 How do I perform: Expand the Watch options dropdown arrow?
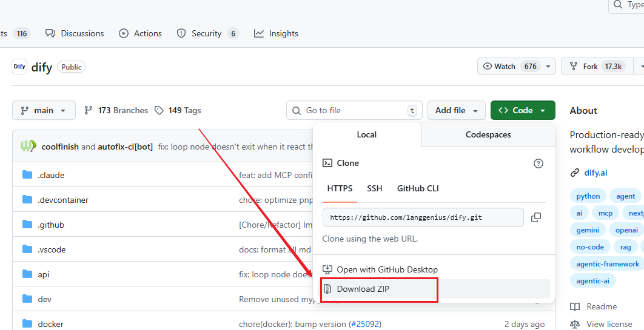tap(548, 67)
